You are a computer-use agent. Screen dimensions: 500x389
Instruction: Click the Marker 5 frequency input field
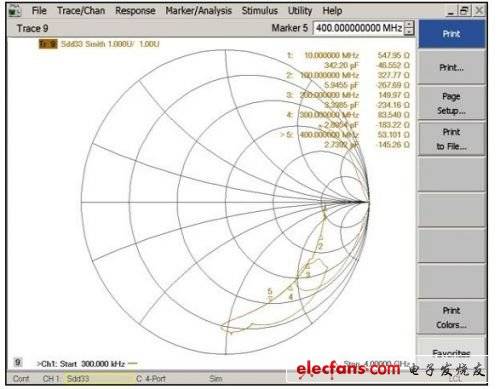359,28
